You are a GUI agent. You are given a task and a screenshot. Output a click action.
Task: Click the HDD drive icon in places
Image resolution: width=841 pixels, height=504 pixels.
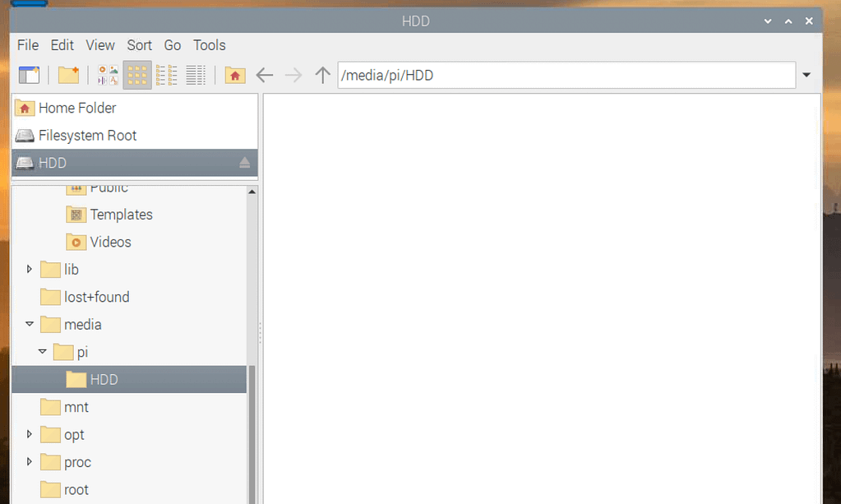tap(25, 163)
